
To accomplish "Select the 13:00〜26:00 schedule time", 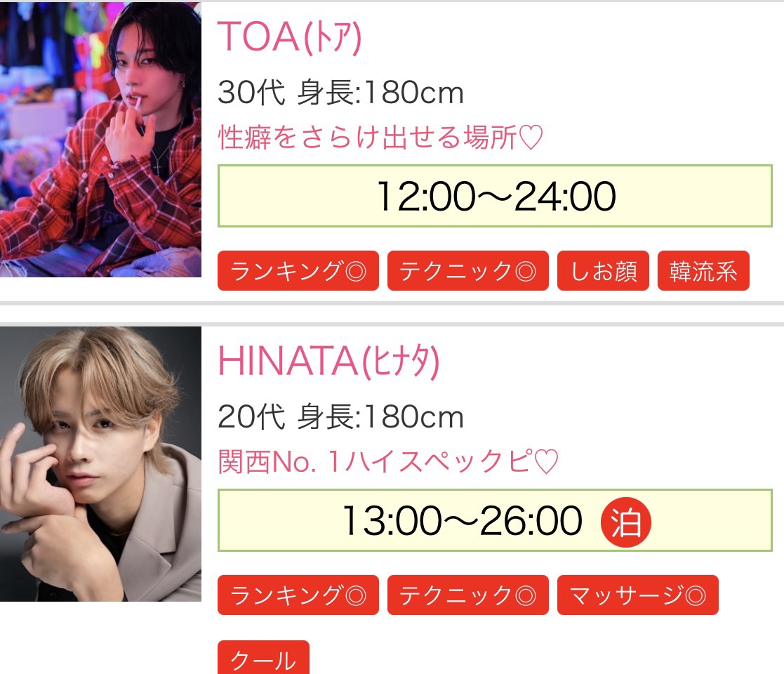I will (x=462, y=521).
